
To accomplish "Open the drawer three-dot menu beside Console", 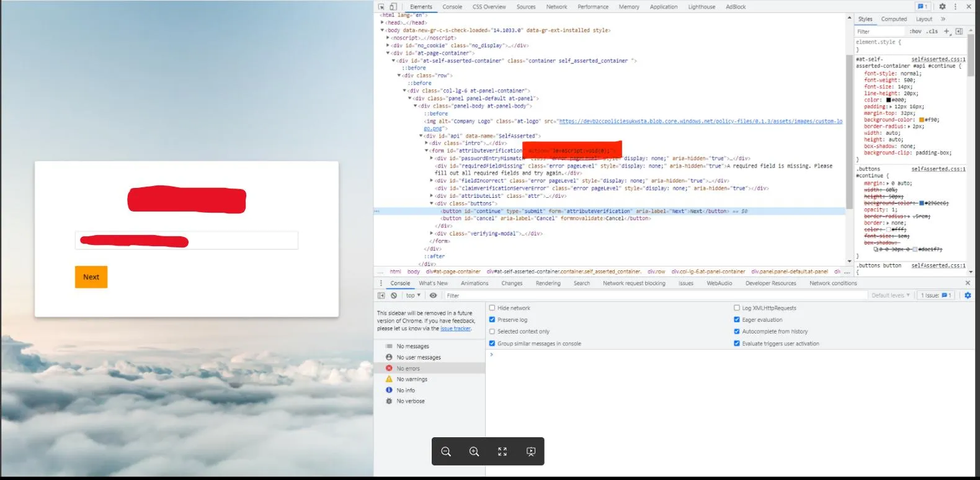I will coord(381,283).
